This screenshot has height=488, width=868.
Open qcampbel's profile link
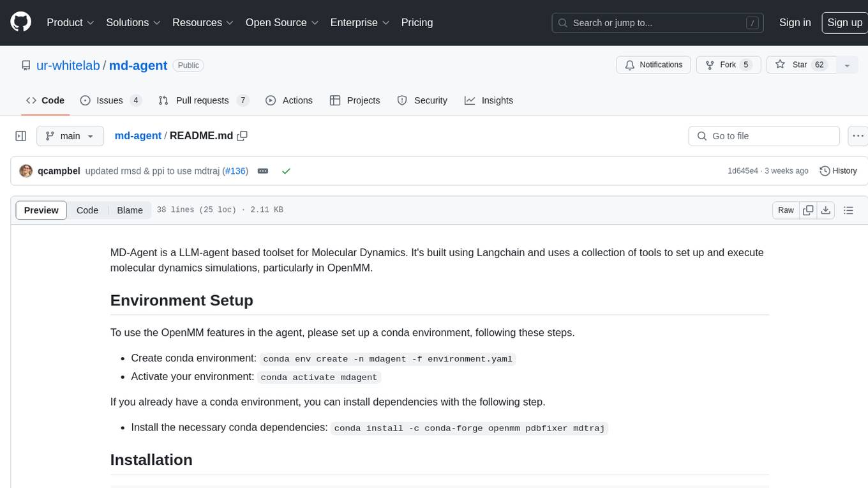(x=59, y=171)
